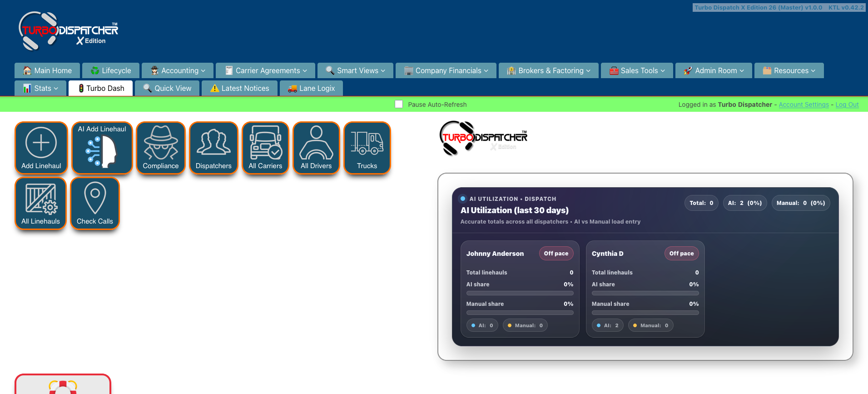Open the Add Linehaul tile
The height and width of the screenshot is (394, 868).
(x=41, y=148)
